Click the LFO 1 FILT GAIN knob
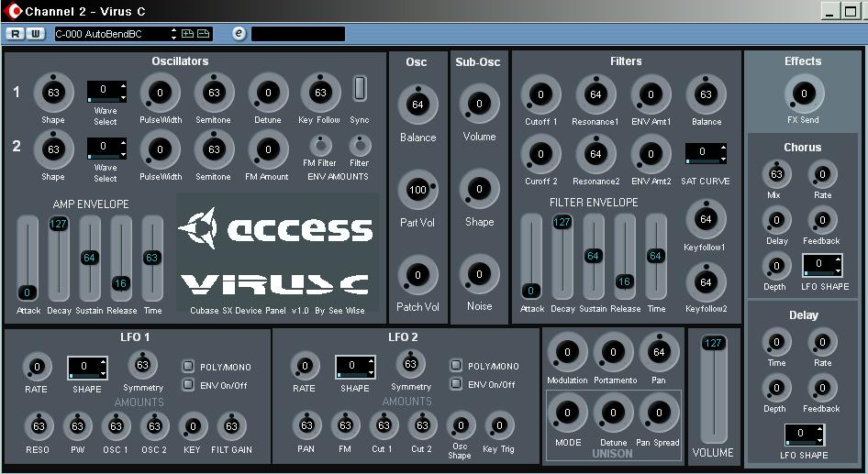The height and width of the screenshot is (474, 868). (x=231, y=426)
